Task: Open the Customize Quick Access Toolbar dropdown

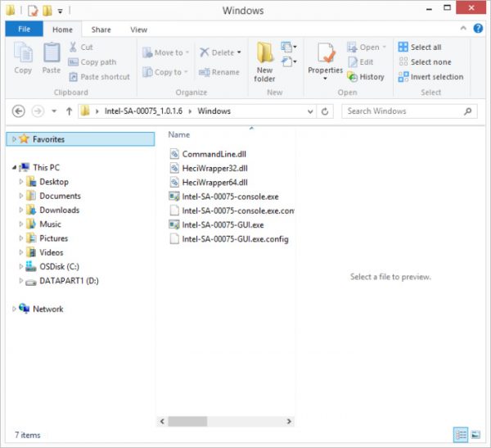Action: click(x=60, y=11)
